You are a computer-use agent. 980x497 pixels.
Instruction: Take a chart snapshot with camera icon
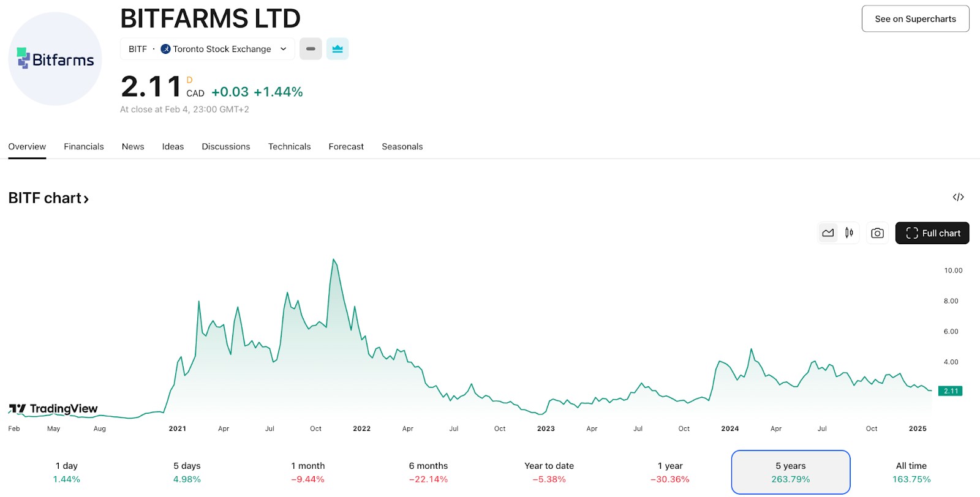point(877,233)
